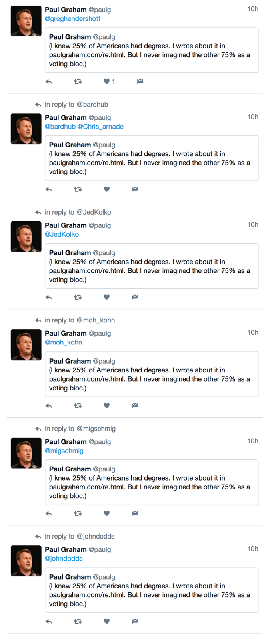Image resolution: width=280 pixels, height=644 pixels.
Task: Click Paul Graham name on @moh_kohn tweet
Action: pos(66,333)
